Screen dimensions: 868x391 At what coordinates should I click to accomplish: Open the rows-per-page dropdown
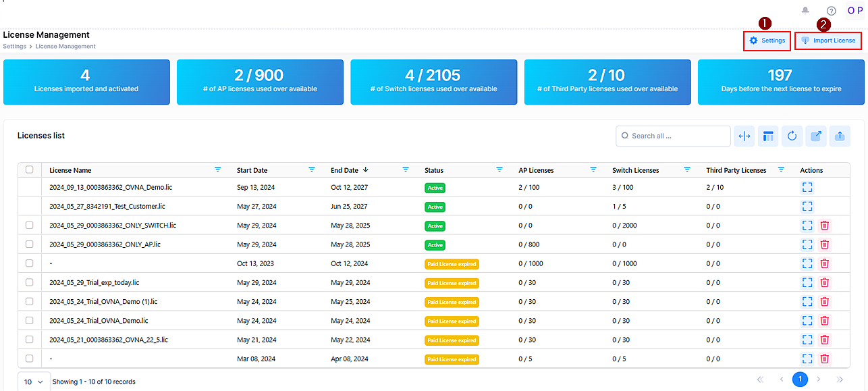[x=34, y=382]
